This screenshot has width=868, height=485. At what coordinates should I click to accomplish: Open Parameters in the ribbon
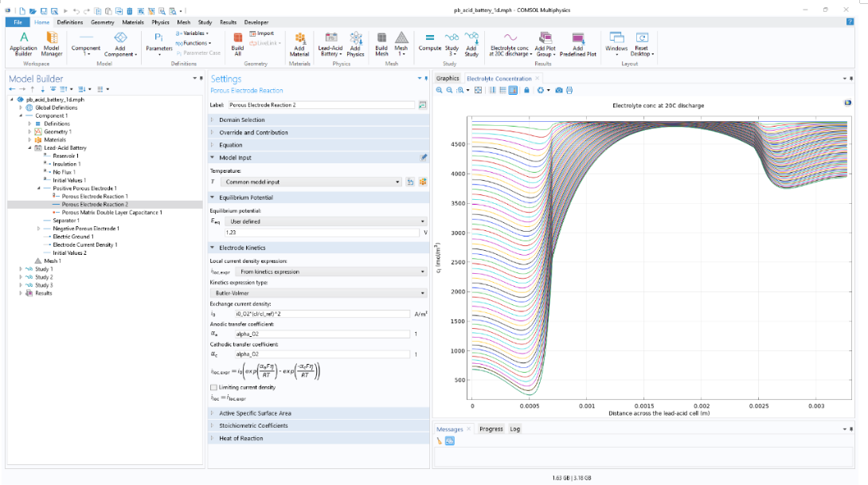point(159,44)
